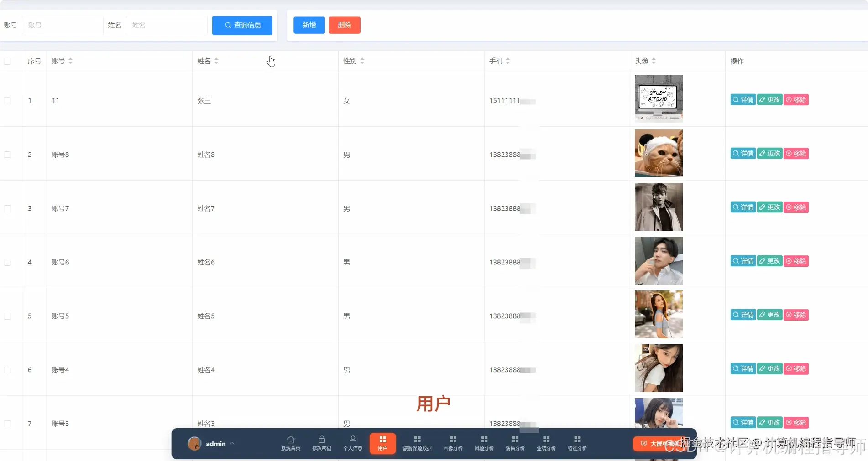View 详情 for 账号7 row
This screenshot has width=868, height=461.
(x=743, y=207)
